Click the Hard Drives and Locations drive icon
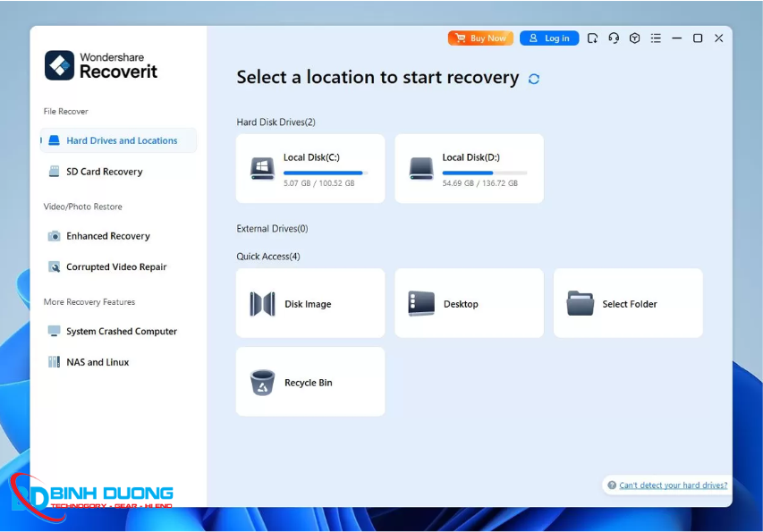The height and width of the screenshot is (532, 763). 54,140
